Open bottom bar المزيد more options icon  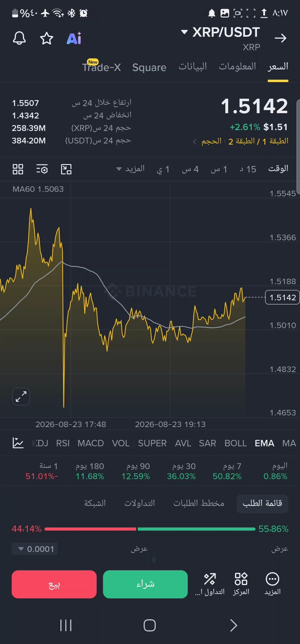coord(272,584)
